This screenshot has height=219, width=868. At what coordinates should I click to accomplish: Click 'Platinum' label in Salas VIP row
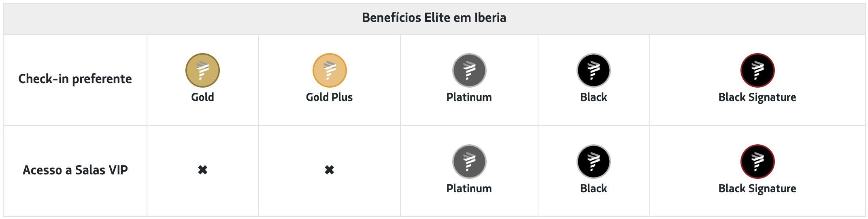pos(469,189)
